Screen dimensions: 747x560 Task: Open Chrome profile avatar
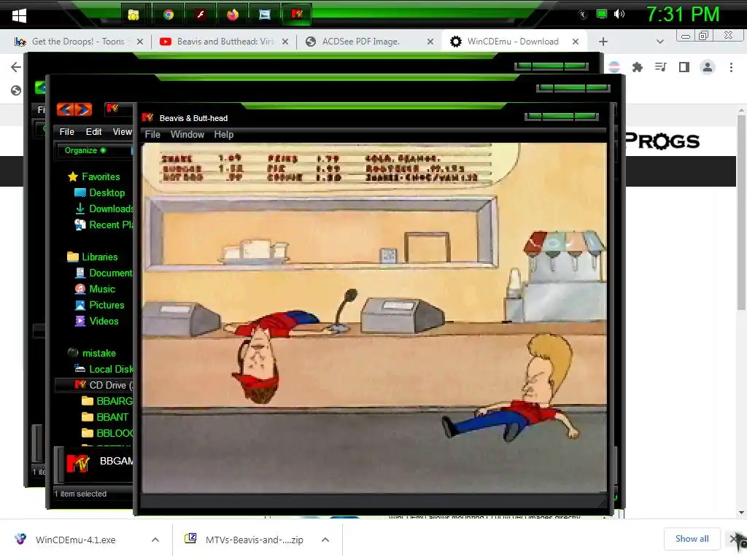(708, 67)
